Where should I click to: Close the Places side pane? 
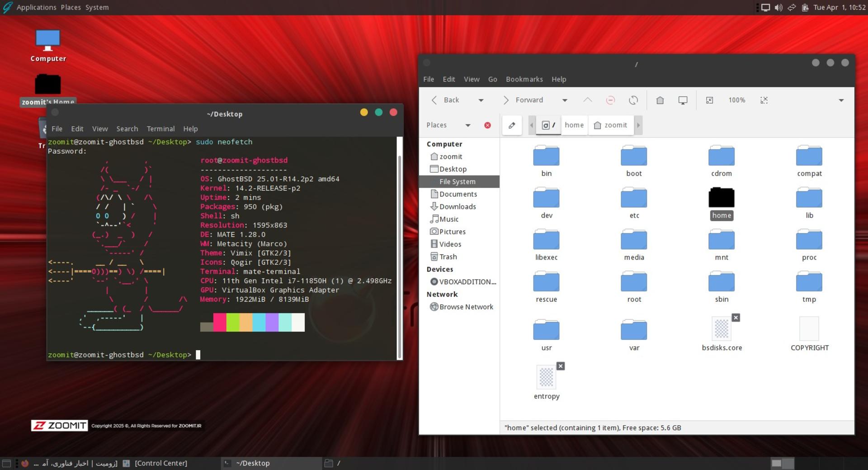click(x=487, y=125)
